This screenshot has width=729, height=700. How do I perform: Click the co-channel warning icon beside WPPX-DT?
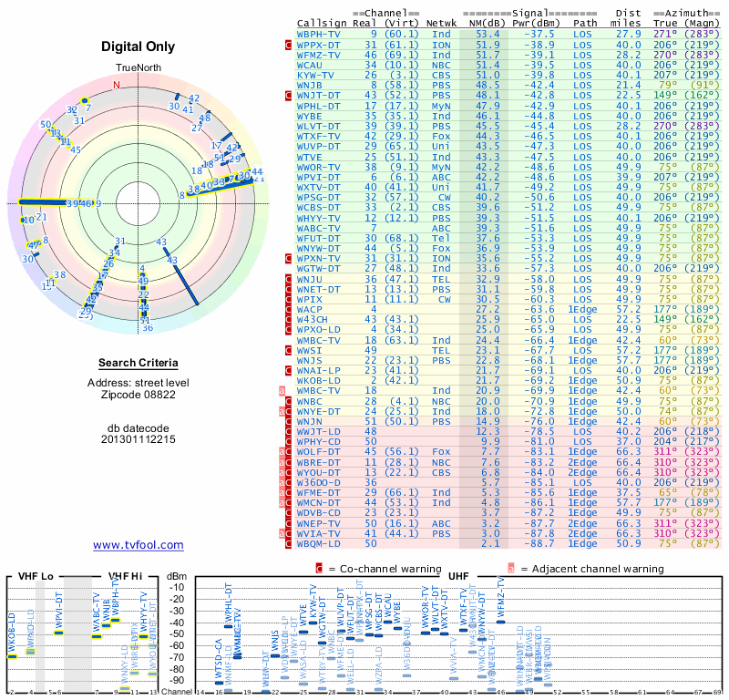pyautogui.click(x=290, y=44)
